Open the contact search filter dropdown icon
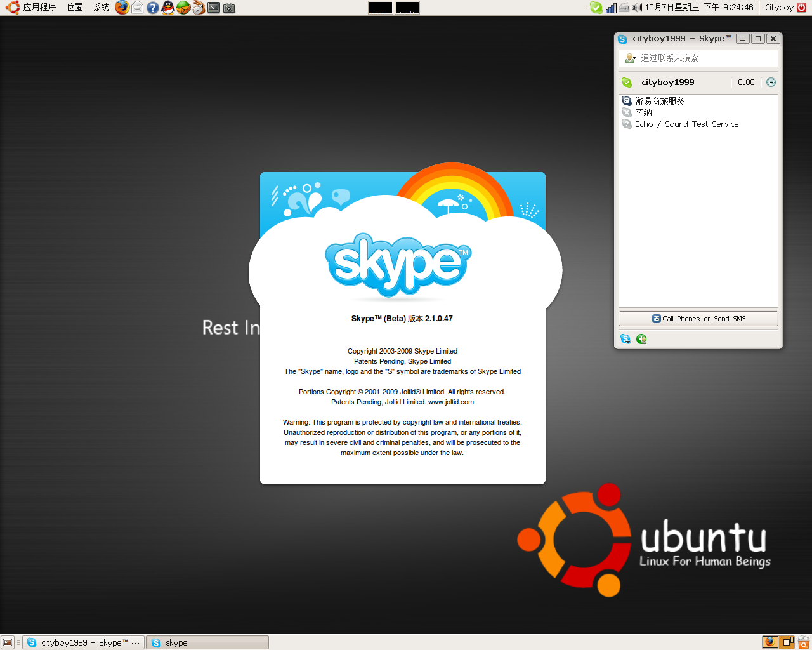This screenshot has height=650, width=812. click(631, 58)
